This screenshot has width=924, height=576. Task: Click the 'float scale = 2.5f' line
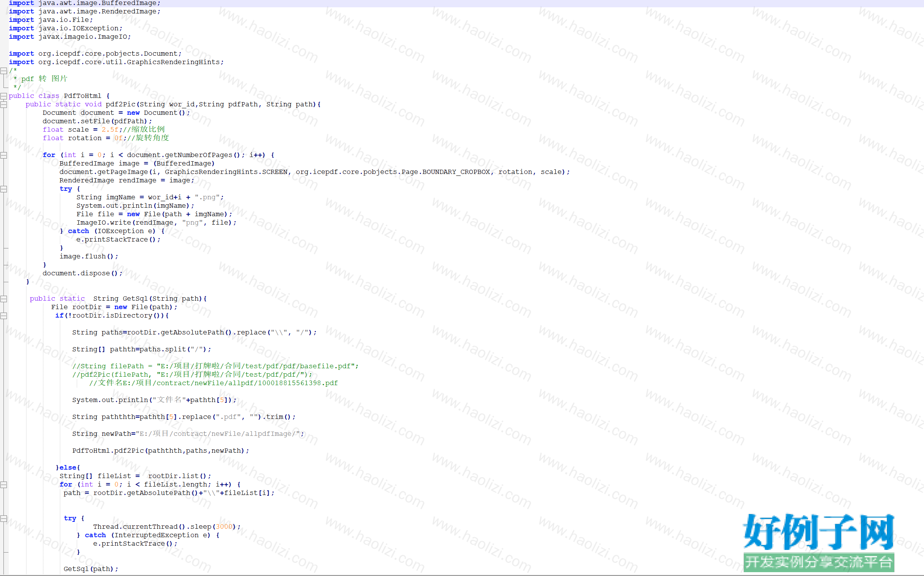click(x=104, y=130)
